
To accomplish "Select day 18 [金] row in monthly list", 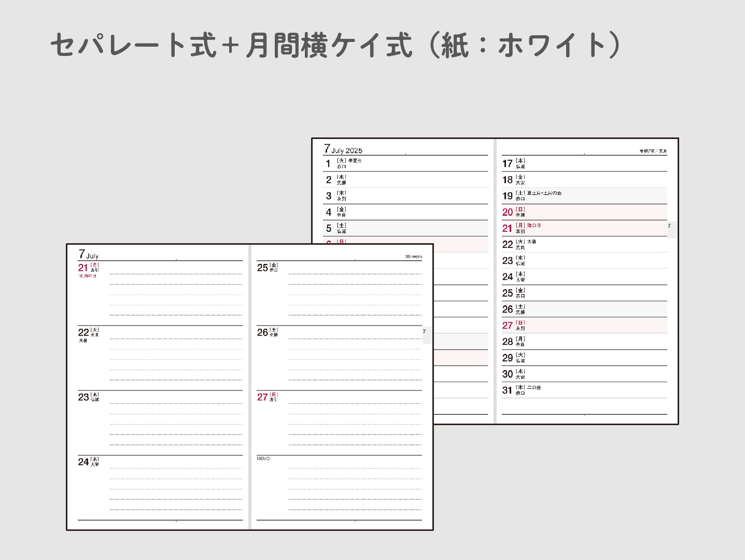I will 584,179.
